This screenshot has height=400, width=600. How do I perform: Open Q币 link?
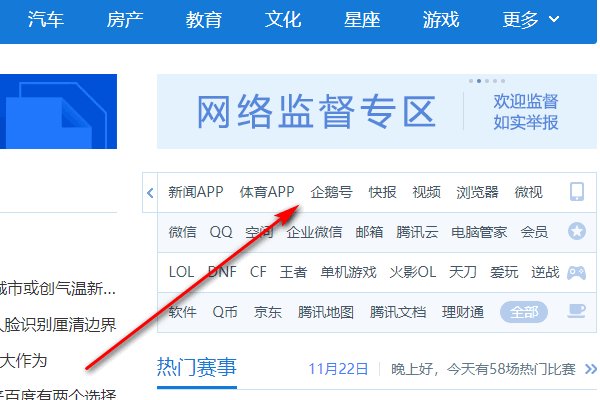[225, 312]
